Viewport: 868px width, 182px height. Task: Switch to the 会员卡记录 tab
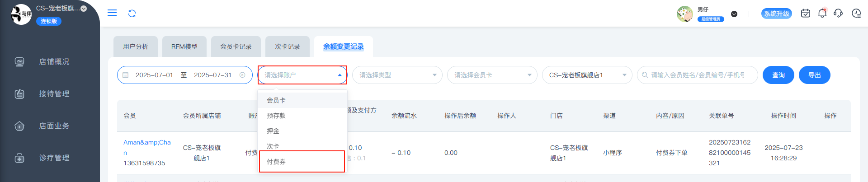pyautogui.click(x=236, y=47)
